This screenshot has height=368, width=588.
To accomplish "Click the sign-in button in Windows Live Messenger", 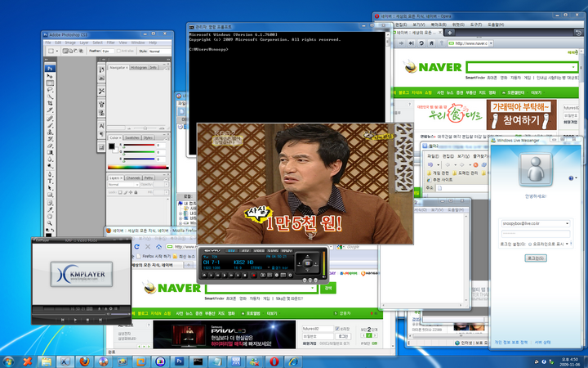I will (536, 258).
